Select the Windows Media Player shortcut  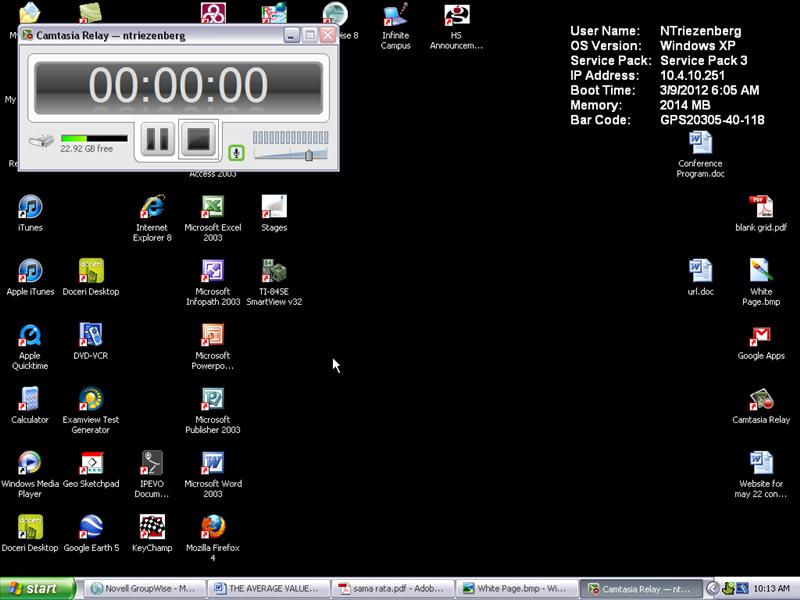pos(30,474)
